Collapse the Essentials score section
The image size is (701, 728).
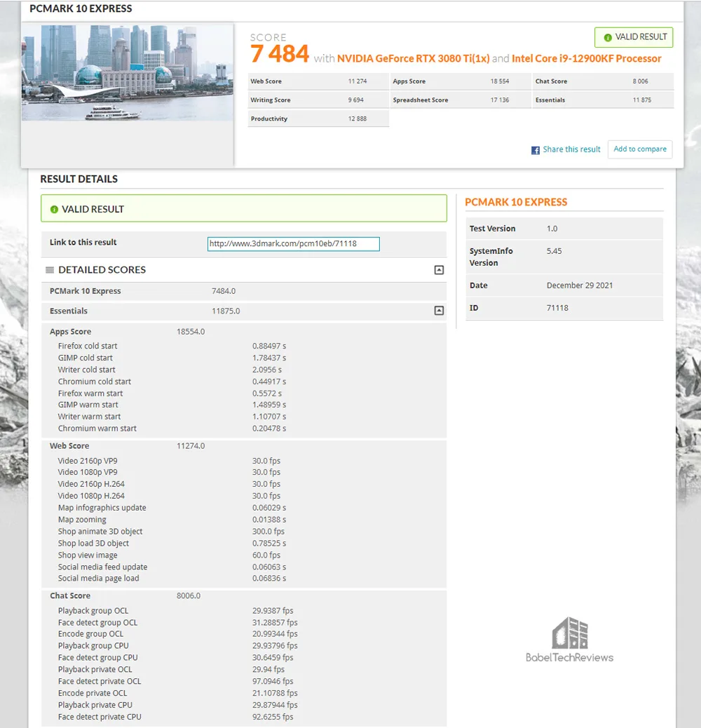tap(439, 311)
